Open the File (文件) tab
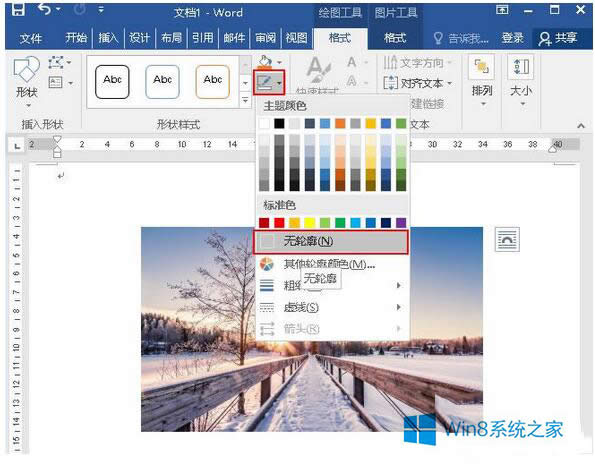Screen dimensions: 595x466 click(x=31, y=38)
